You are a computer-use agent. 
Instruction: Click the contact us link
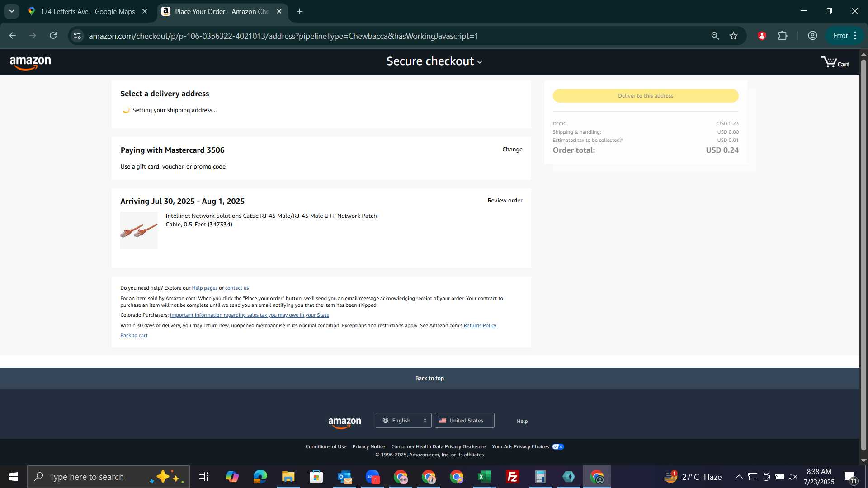point(237,288)
